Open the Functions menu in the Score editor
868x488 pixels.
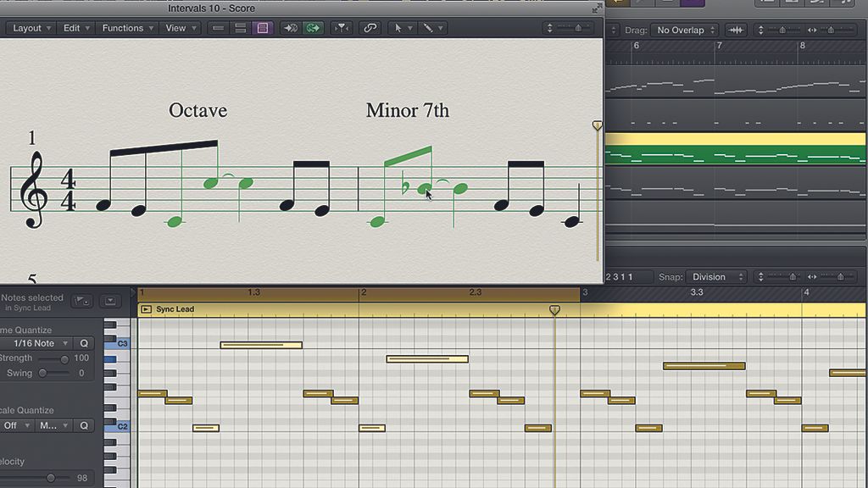[x=125, y=28]
